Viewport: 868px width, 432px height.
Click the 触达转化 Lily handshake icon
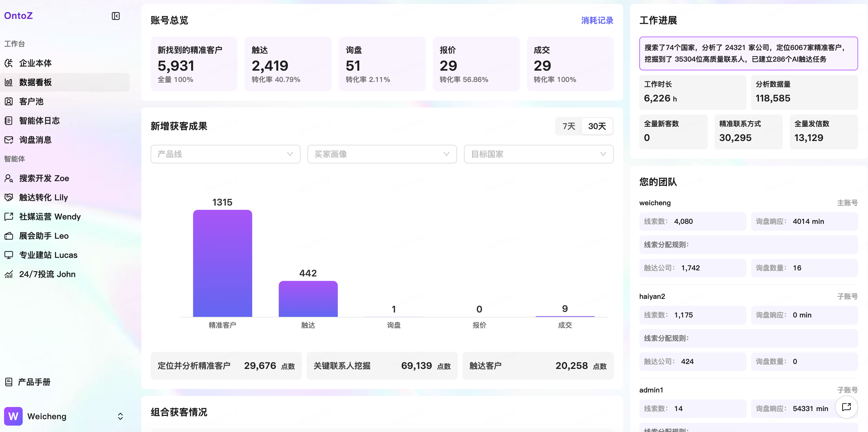point(9,197)
